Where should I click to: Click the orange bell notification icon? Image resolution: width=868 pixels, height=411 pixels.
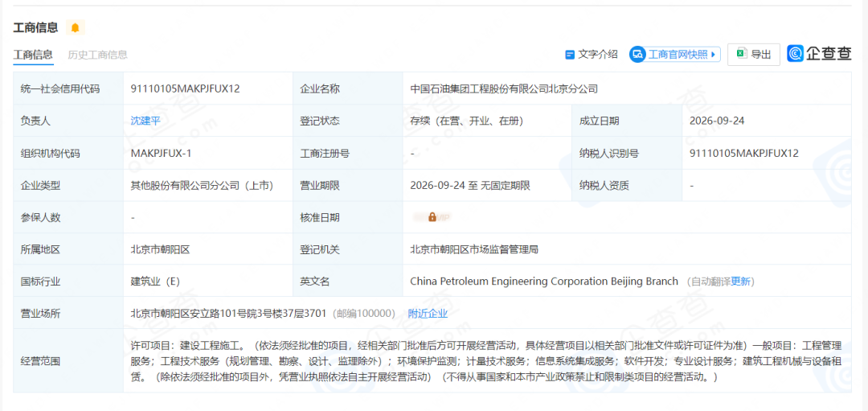[x=76, y=27]
